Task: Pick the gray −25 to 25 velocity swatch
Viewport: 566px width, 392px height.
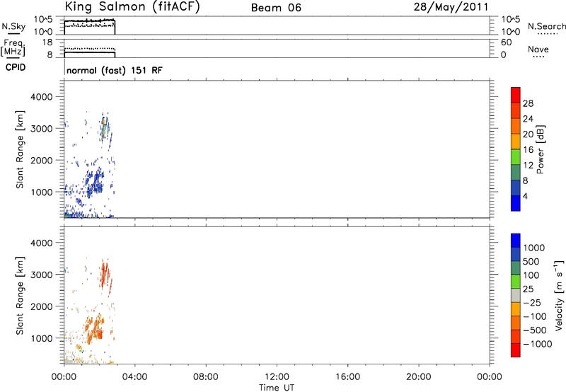Action: pos(516,296)
